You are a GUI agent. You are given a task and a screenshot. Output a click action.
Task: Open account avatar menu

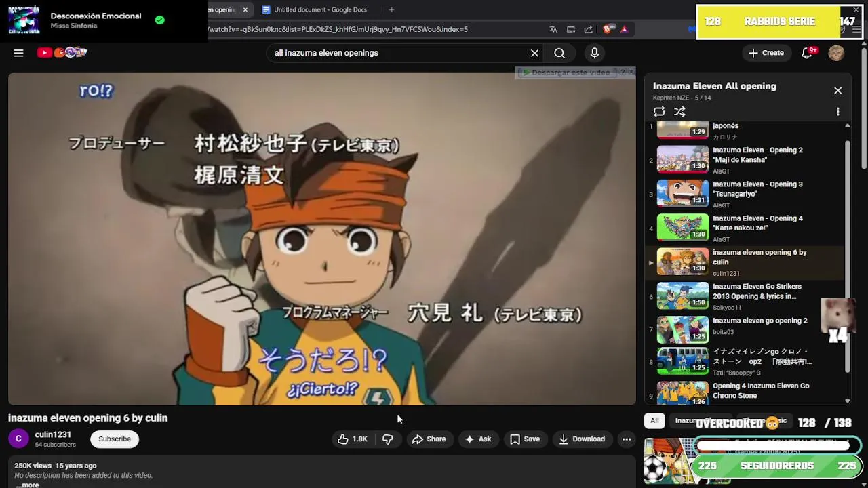(836, 53)
